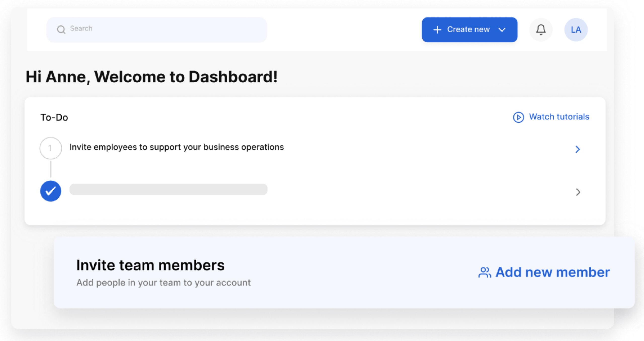Screen dimensions: 644x341
Task: Click the Invite team members heading
Action: (150, 265)
